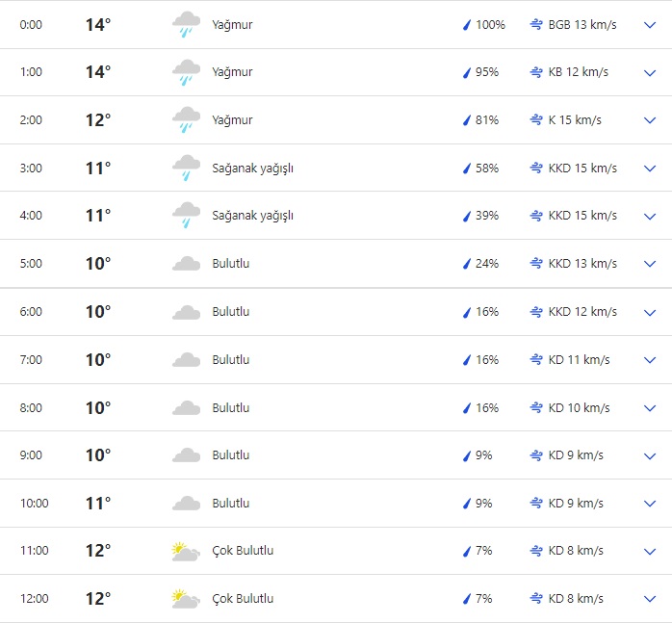
Task: Expand the 12:00 forecast chevron
Action: point(649,599)
